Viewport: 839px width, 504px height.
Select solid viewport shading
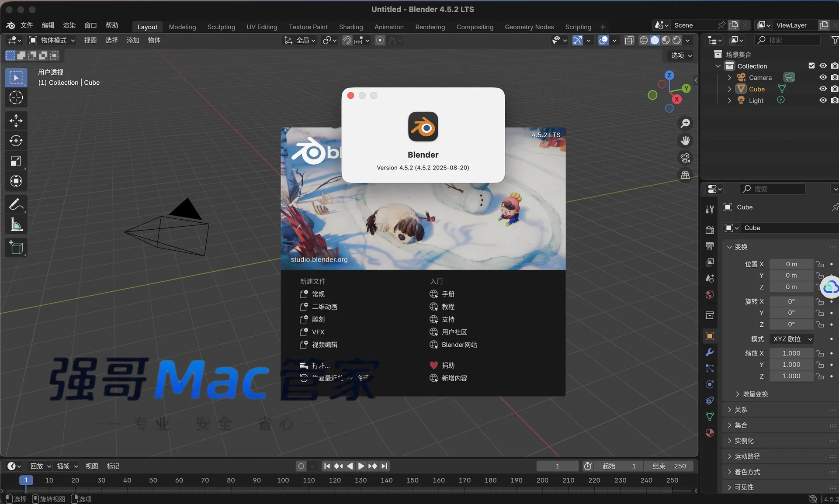coord(655,40)
